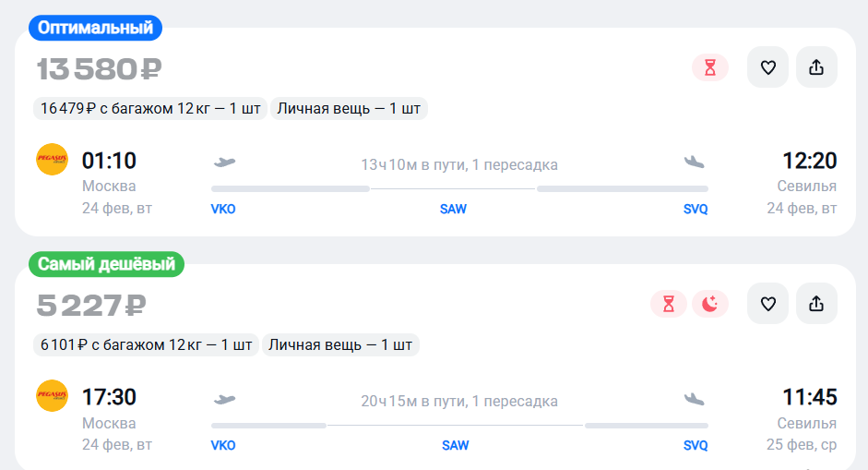
Task: Share the 5 227₽ flight ticket
Action: coord(816,304)
